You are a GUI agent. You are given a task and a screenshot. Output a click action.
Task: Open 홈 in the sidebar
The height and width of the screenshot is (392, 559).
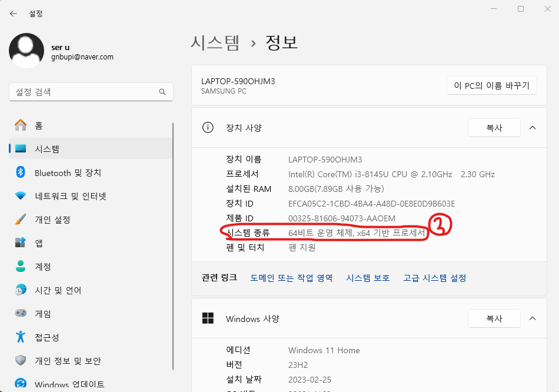91,125
